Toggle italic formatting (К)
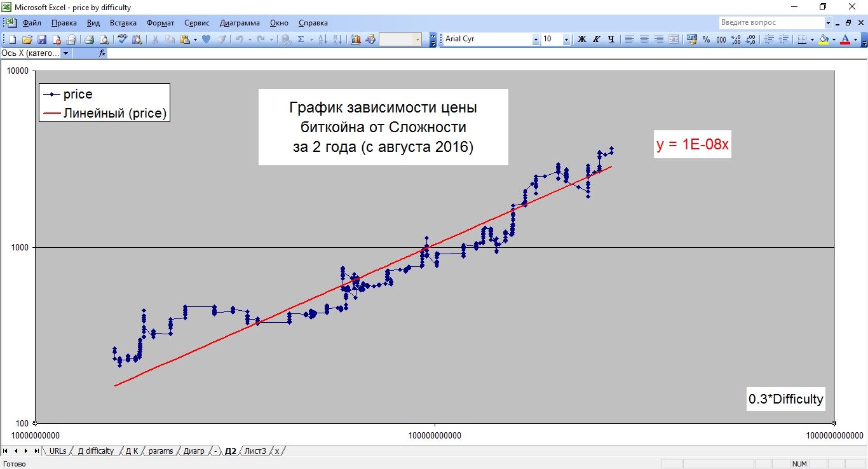 pyautogui.click(x=596, y=39)
